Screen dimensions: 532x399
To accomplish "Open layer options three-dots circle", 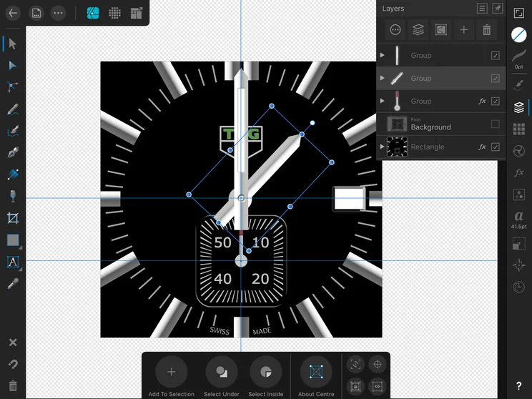I will tap(395, 30).
